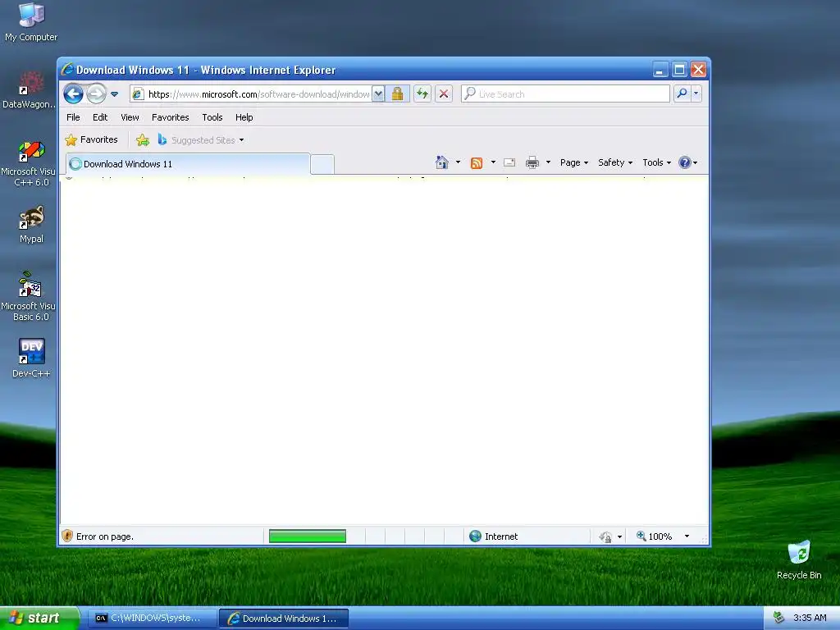This screenshot has height=630, width=840.
Task: Click the green loading progress bar
Action: [x=308, y=536]
